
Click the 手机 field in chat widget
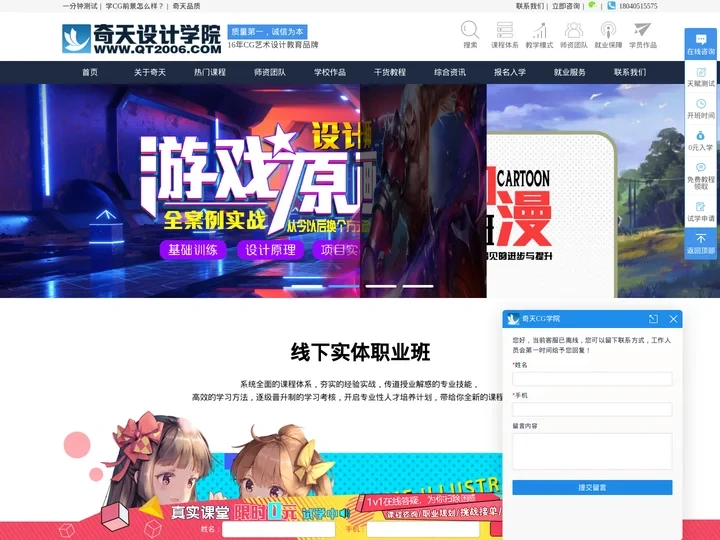click(x=592, y=409)
